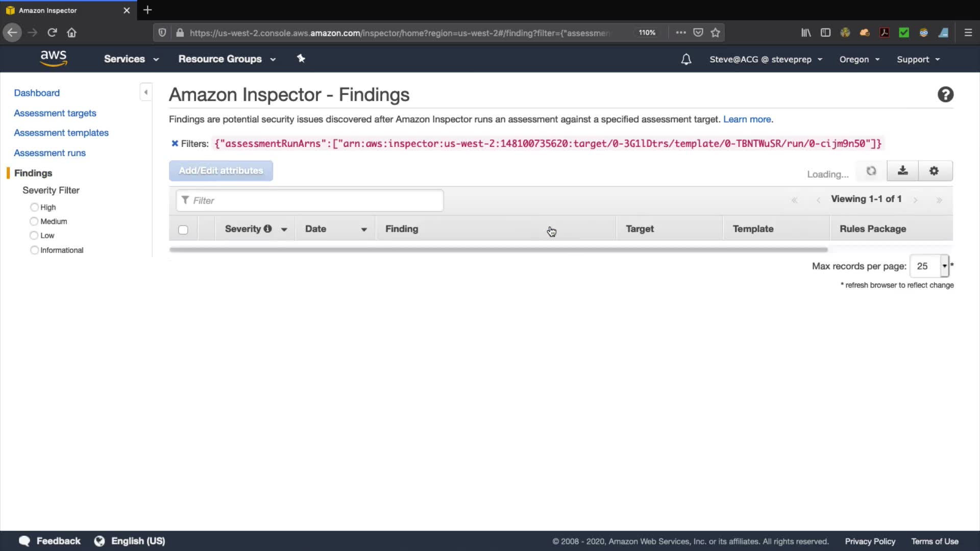Open the AWS notifications bell
The image size is (980, 551).
686,60
